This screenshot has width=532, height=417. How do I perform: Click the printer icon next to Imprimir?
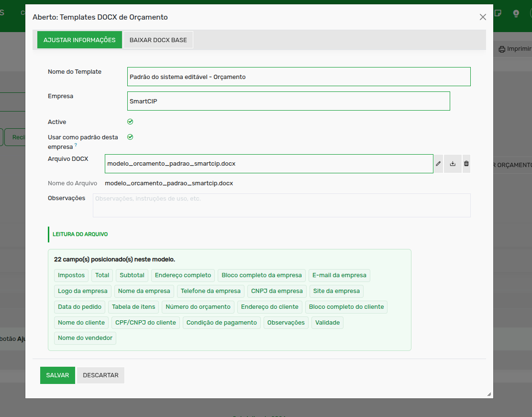tap(502, 49)
